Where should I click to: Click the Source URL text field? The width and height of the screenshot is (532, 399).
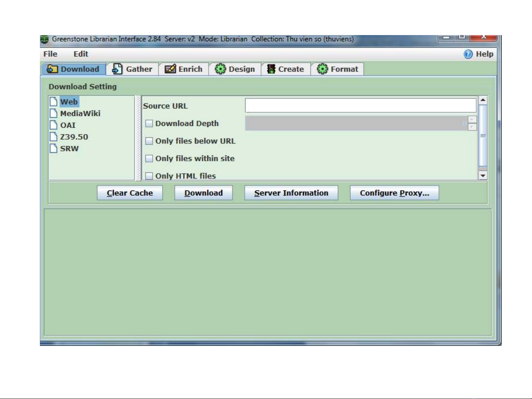pos(360,106)
